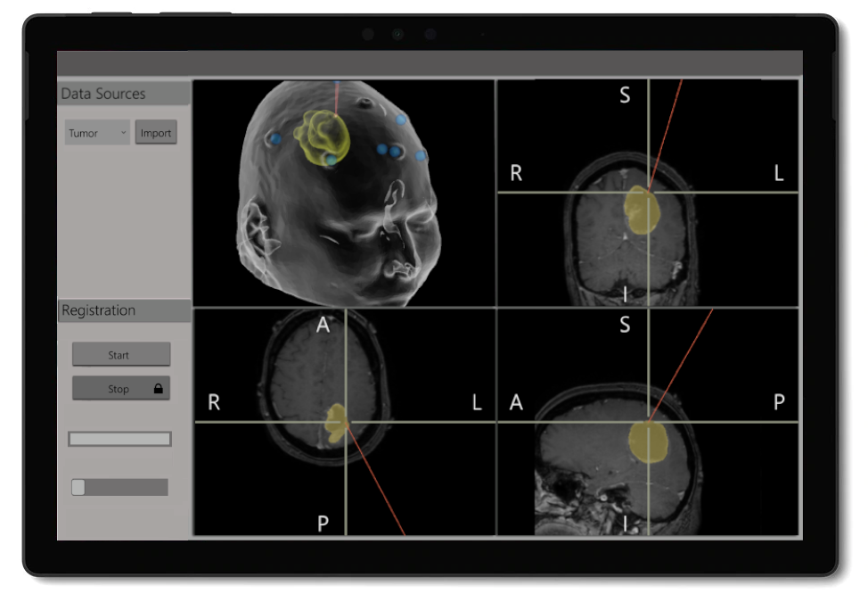Select the Registration panel header
The image size is (868, 594).
pos(124,310)
